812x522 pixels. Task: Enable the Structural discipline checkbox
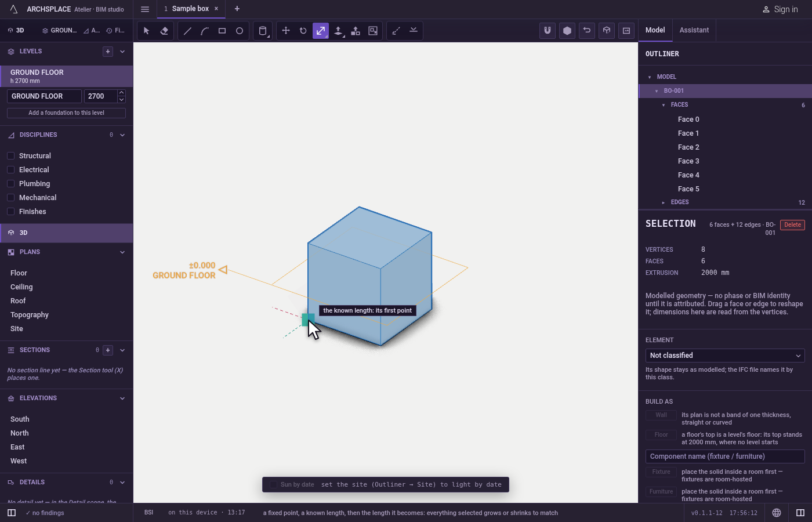10,155
